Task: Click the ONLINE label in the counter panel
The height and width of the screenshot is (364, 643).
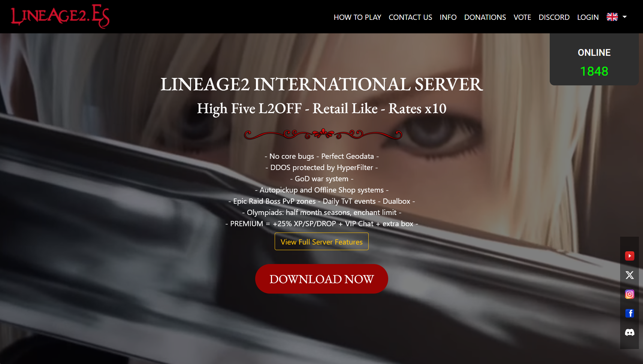Action: coord(594,52)
